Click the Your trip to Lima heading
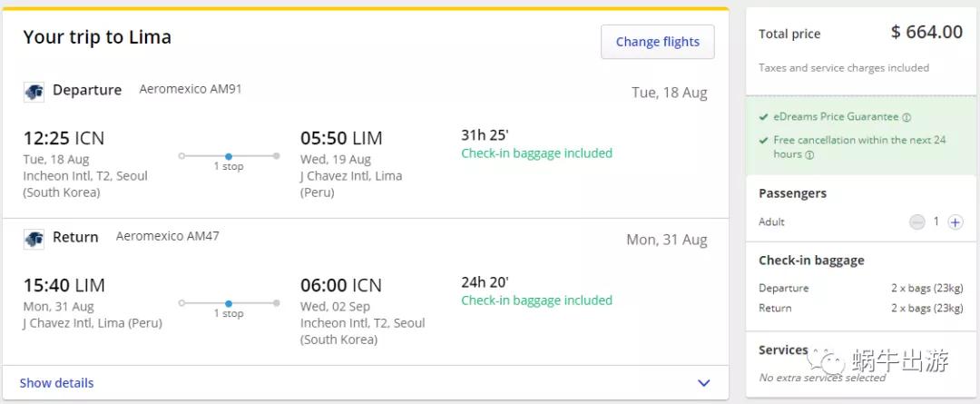This screenshot has width=980, height=404. (97, 37)
